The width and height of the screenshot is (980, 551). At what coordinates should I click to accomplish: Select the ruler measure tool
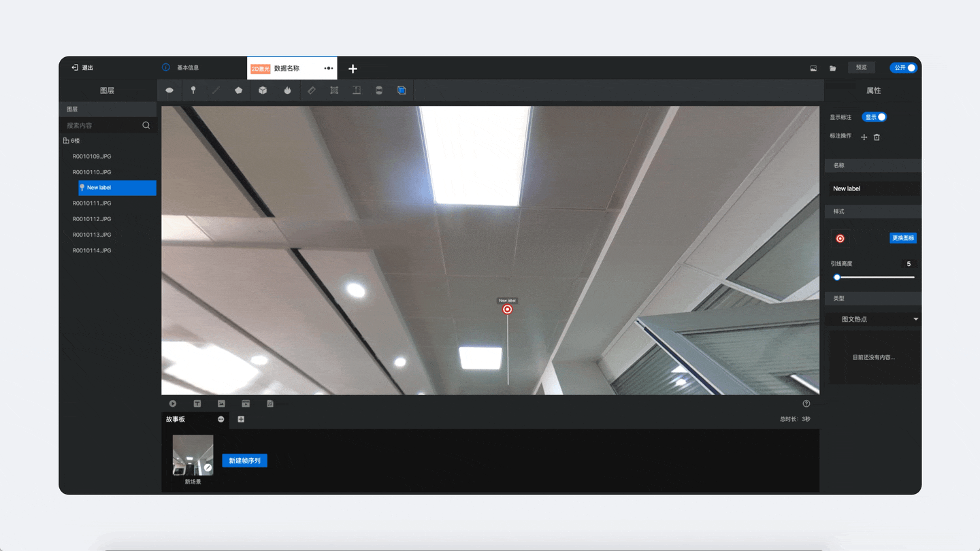311,90
